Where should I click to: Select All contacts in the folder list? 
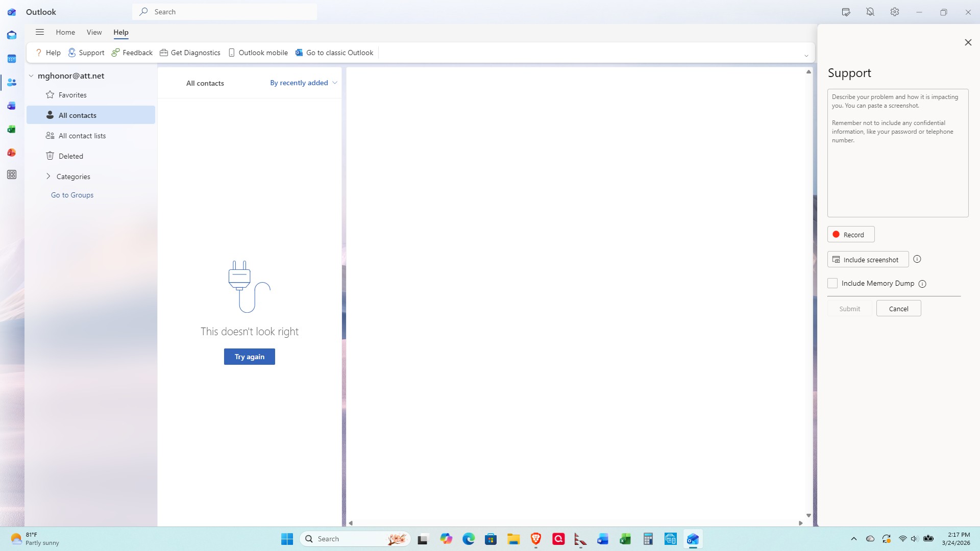coord(91,115)
